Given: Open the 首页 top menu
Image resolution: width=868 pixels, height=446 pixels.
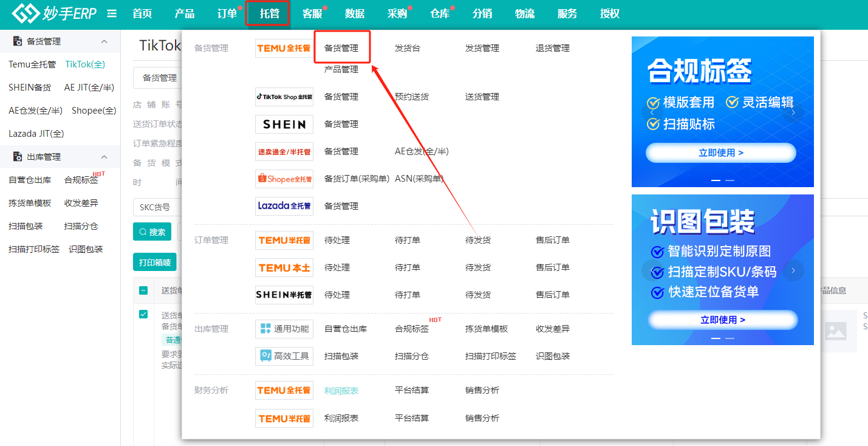Looking at the screenshot, I should 142,13.
